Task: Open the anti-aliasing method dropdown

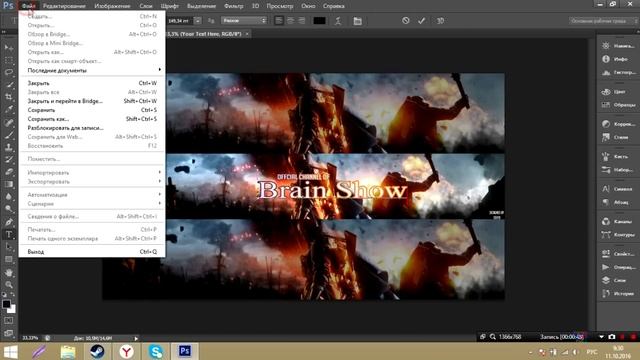Action: pyautogui.click(x=244, y=20)
